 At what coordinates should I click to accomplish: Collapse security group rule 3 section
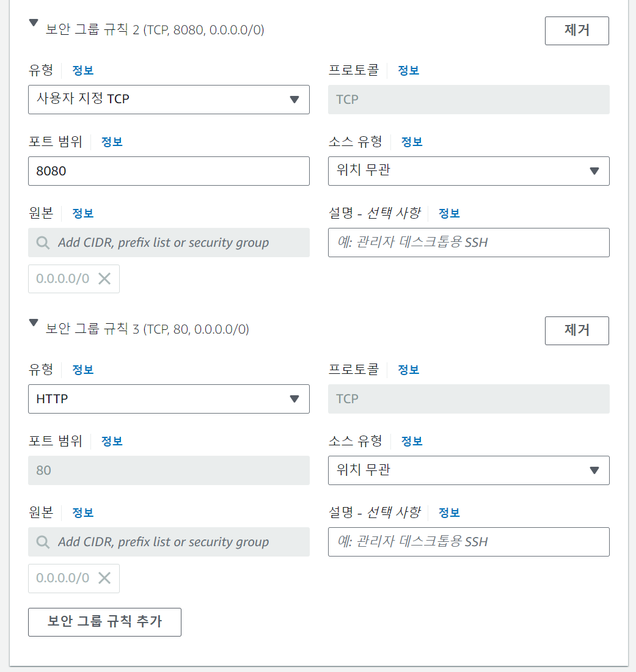tap(34, 323)
